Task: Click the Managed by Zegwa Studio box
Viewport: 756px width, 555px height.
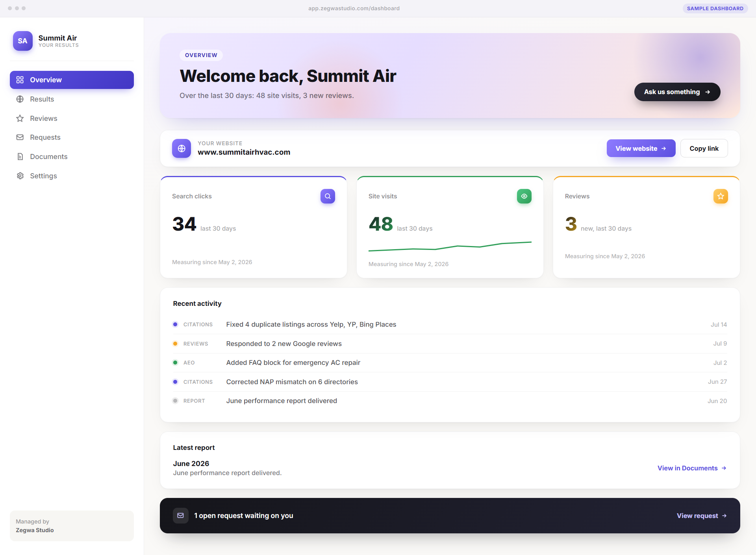Action: [x=72, y=526]
